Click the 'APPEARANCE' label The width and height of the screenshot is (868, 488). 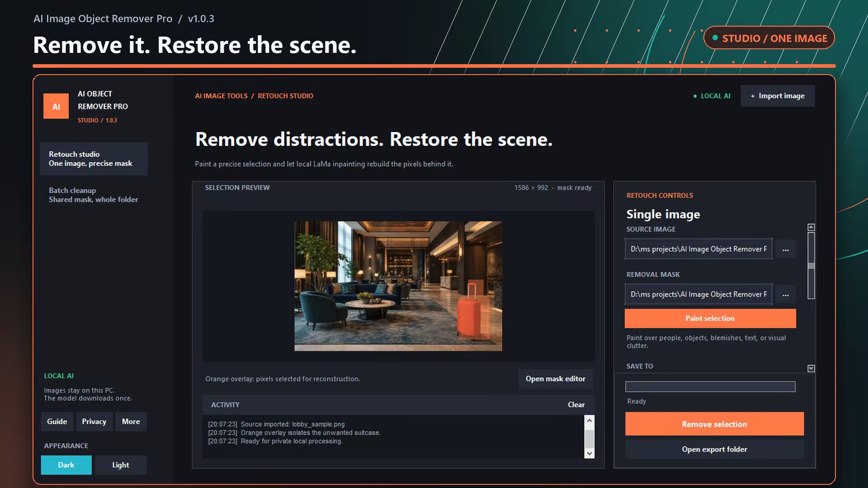click(66, 446)
